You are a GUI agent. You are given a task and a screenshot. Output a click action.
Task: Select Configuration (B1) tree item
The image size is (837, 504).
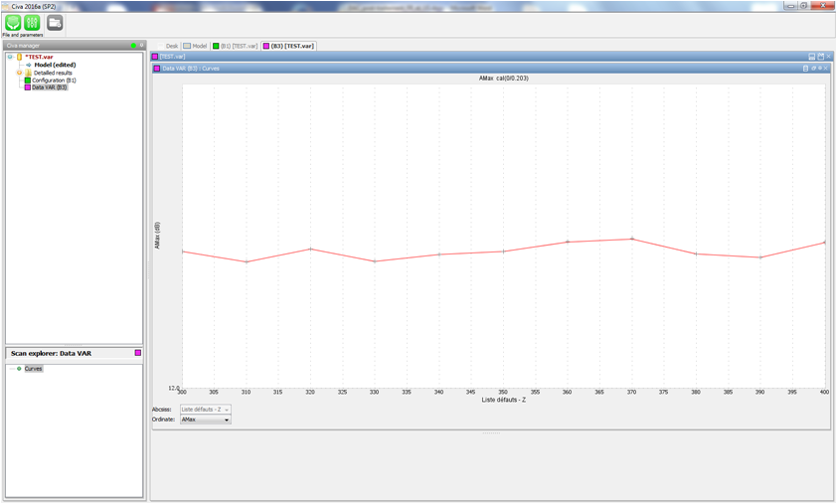coord(53,81)
